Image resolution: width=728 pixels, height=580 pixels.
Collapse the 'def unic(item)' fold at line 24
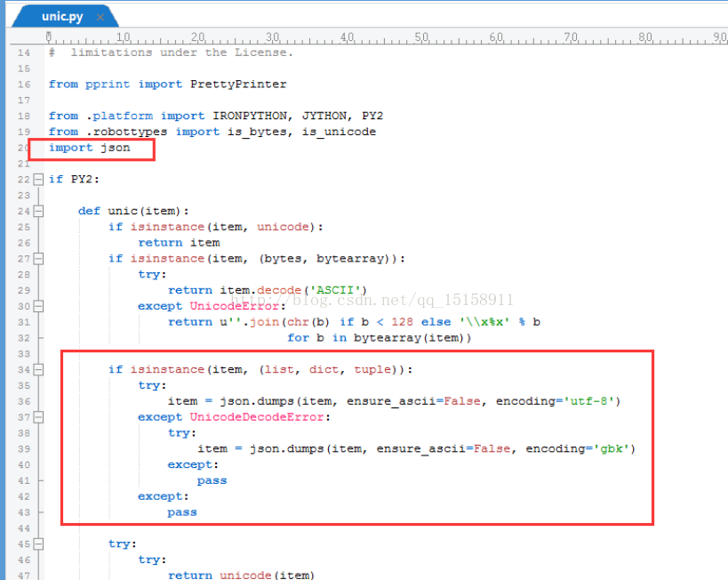[38, 211]
